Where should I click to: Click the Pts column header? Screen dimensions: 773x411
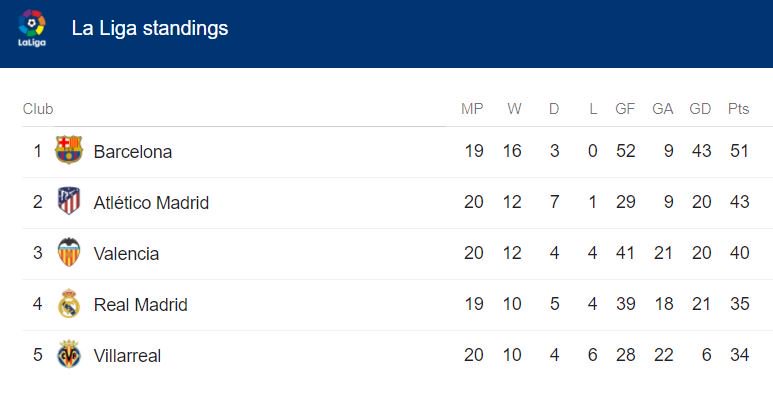pos(739,109)
